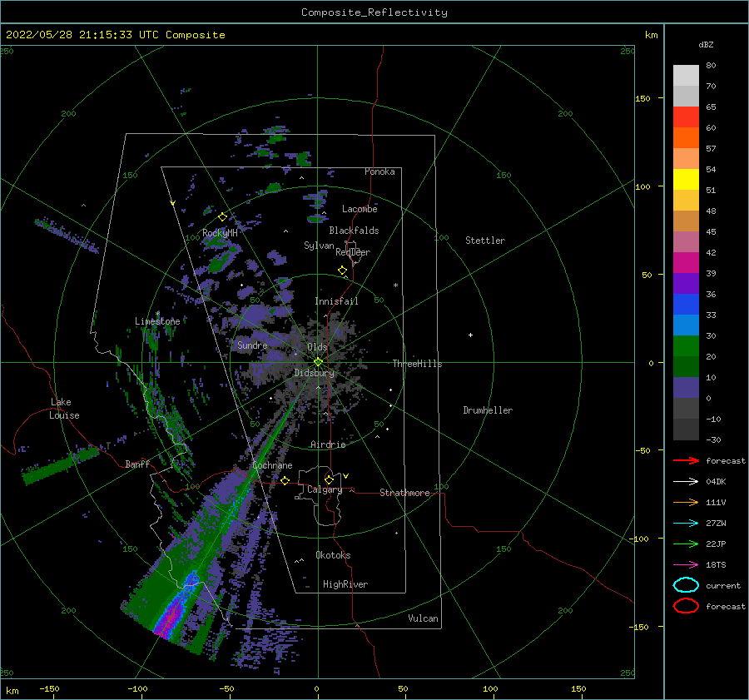The width and height of the screenshot is (749, 700).
Task: Pick the magenta 39-42 dBZ swatch
Action: coord(686,263)
